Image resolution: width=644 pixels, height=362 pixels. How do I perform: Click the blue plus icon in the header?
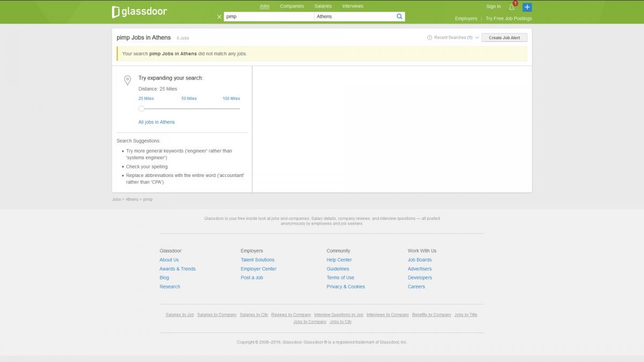[x=527, y=7]
